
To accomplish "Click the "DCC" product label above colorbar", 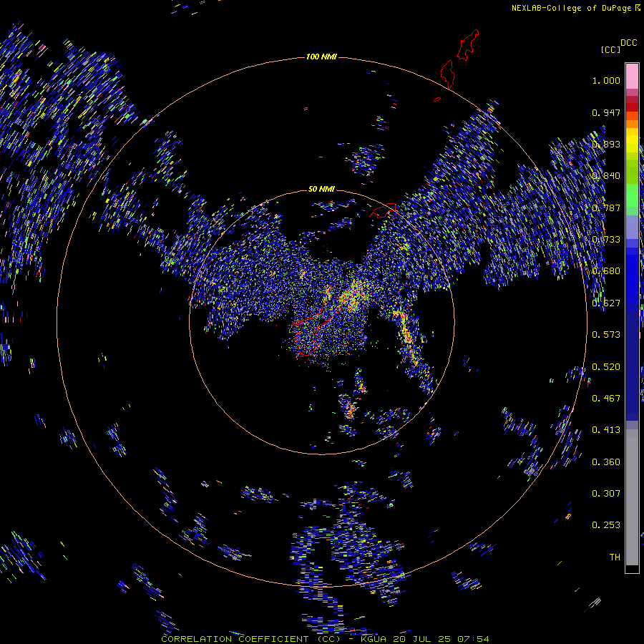I will 628,43.
